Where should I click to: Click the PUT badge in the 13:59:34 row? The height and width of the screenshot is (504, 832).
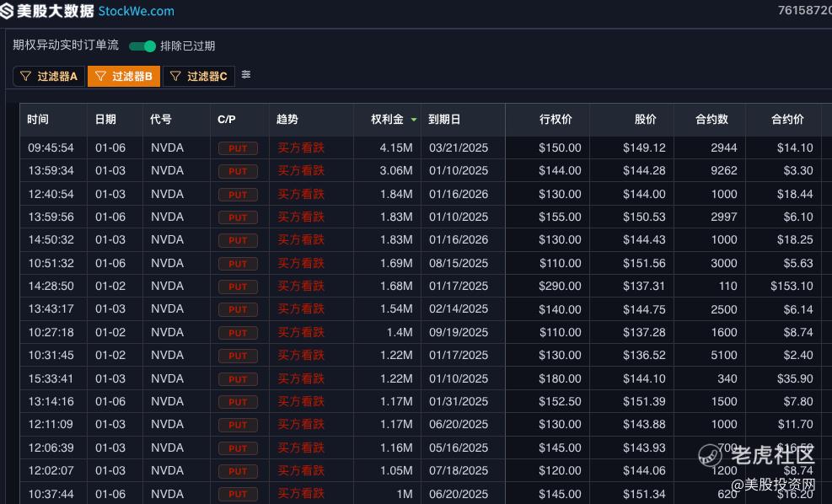coord(238,171)
